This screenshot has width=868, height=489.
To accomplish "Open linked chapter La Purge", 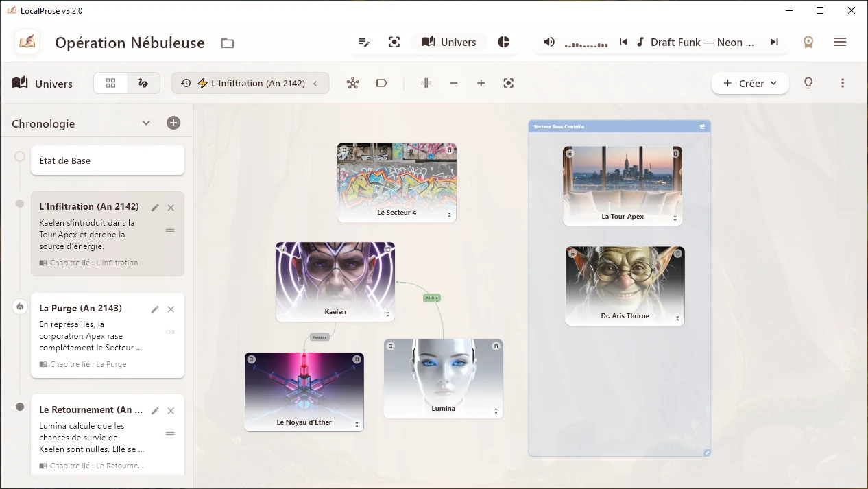I will point(83,364).
